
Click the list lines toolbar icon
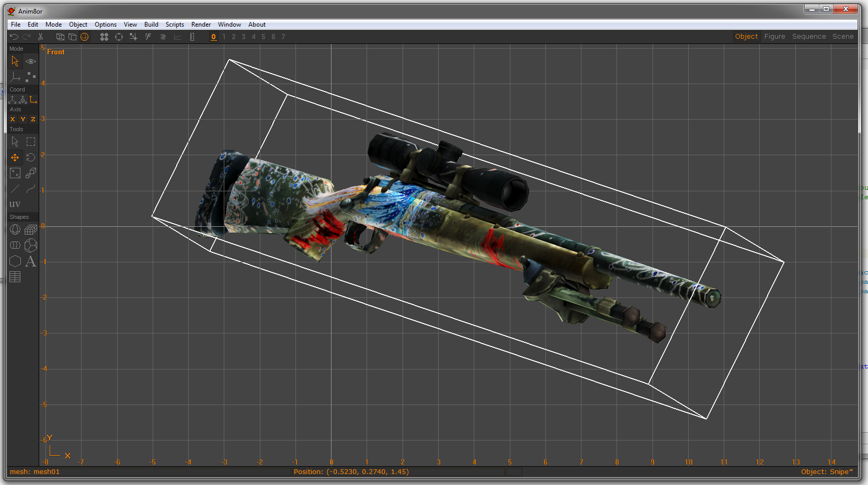163,37
